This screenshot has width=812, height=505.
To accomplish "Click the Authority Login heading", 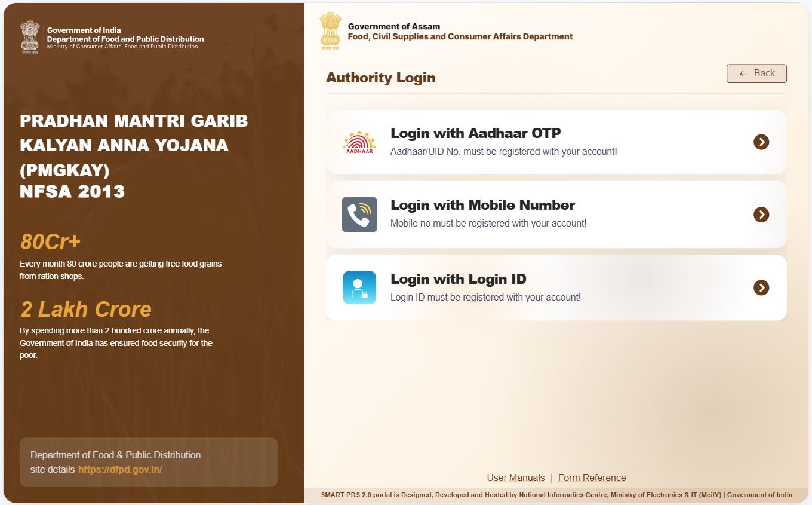I will pos(381,78).
